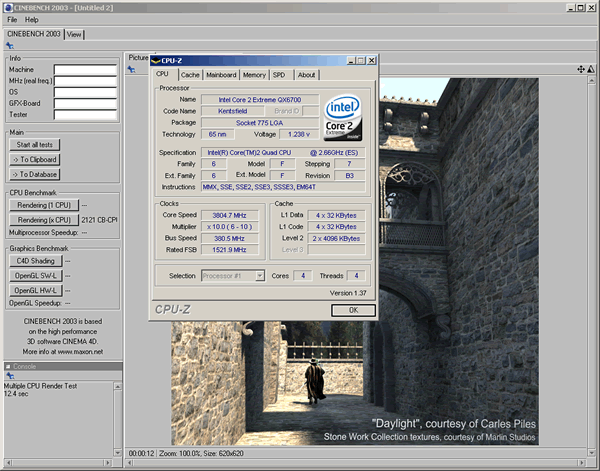This screenshot has width=600, height=471.
Task: Click the Console panel header icon
Action: pyautogui.click(x=8, y=367)
